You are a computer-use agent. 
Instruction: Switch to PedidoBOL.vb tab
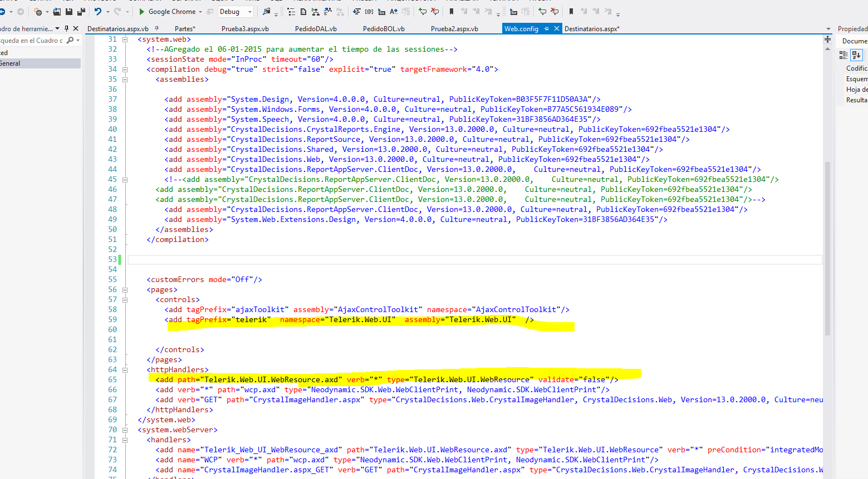point(384,28)
